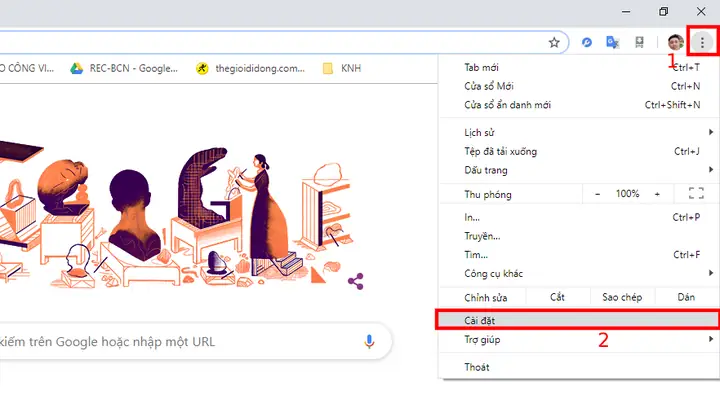Open the thegioididong.com bookmark
This screenshot has width=720, height=395.
point(251,68)
